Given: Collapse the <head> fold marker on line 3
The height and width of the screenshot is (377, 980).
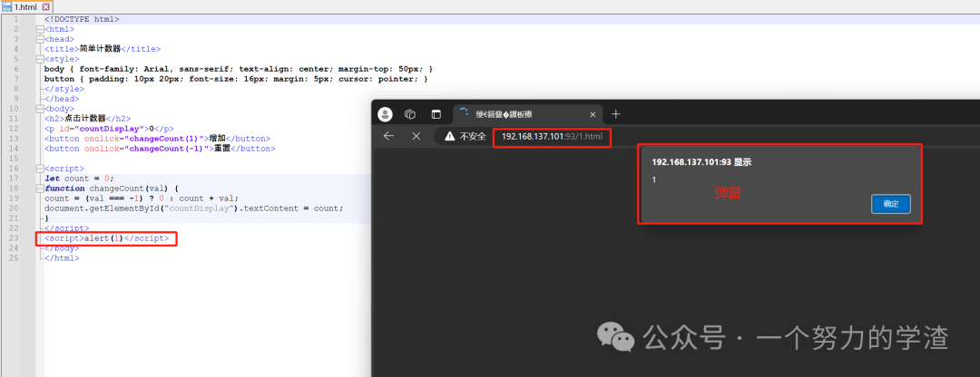Looking at the screenshot, I should (40, 39).
